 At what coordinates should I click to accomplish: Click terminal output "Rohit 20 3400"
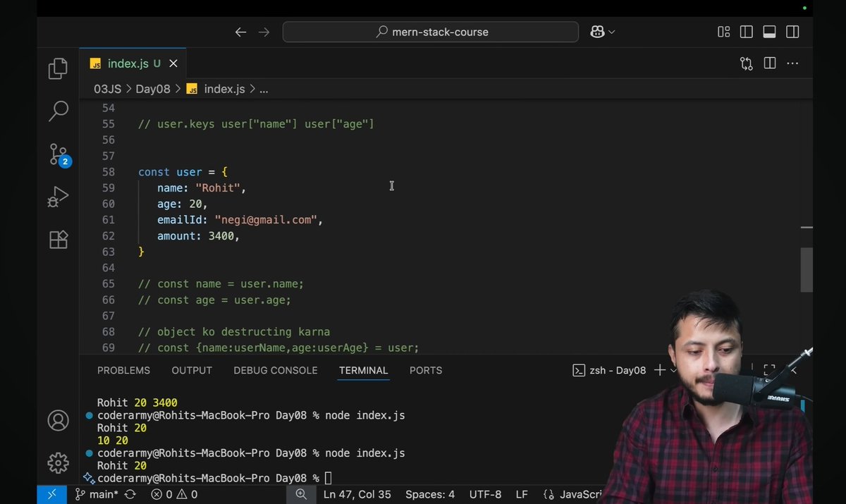click(x=137, y=403)
